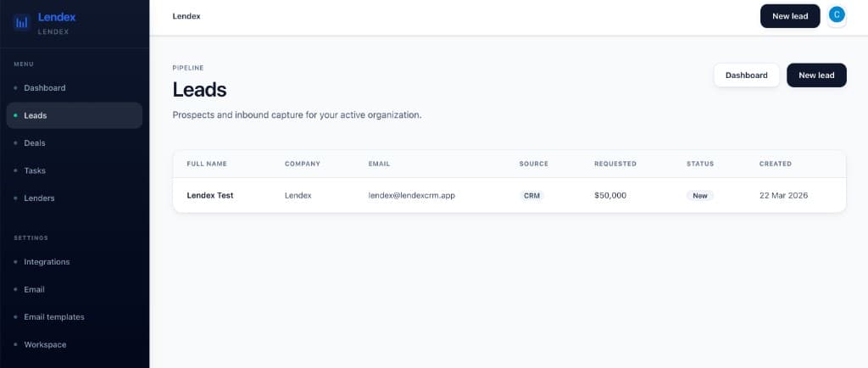
Task: Click the Full Name column header
Action: [x=207, y=164]
